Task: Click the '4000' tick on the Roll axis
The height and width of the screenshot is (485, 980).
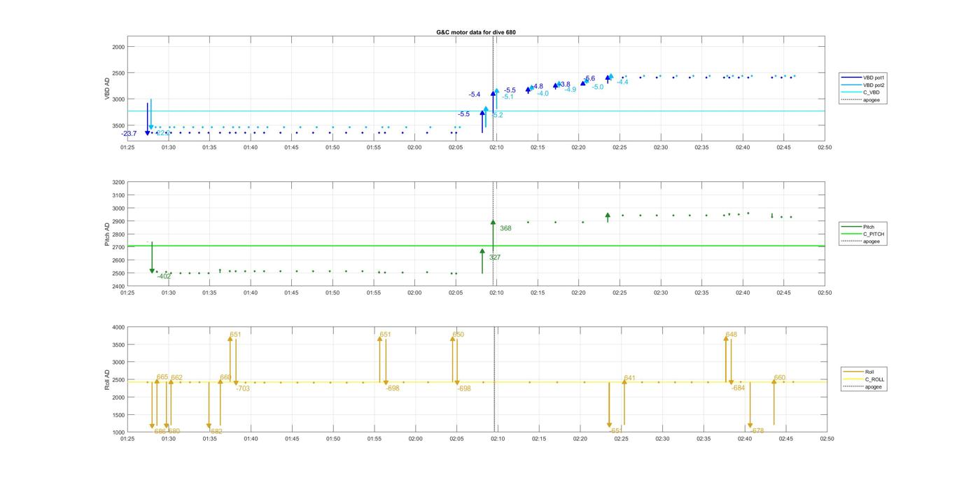Action: click(118, 328)
